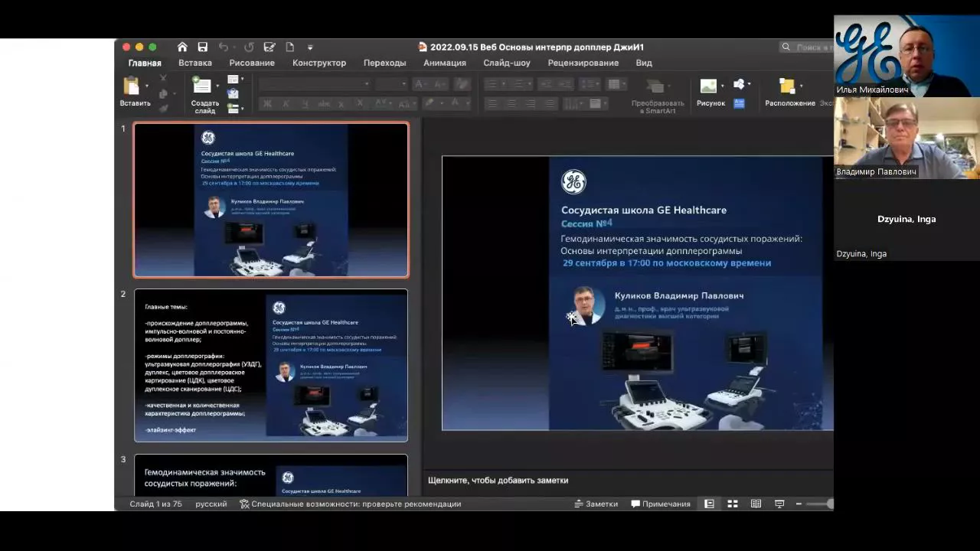
Task: Save the presentation with the floppy disk icon
Action: click(203, 47)
